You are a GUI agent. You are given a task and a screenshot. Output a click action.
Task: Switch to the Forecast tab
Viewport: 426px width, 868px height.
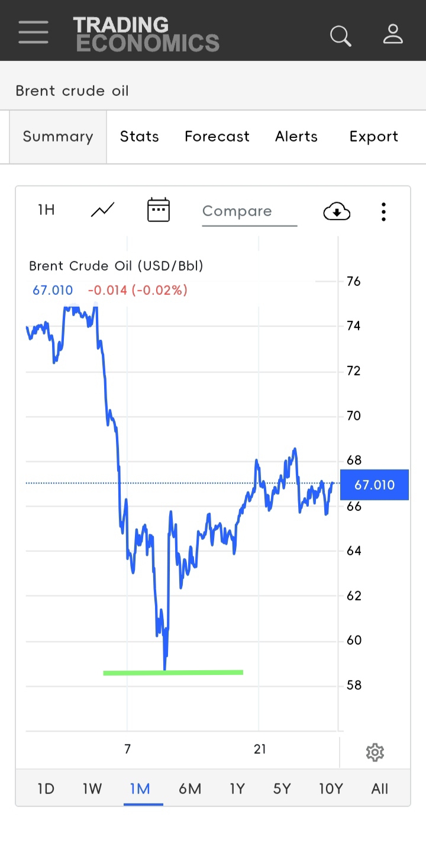(x=217, y=137)
